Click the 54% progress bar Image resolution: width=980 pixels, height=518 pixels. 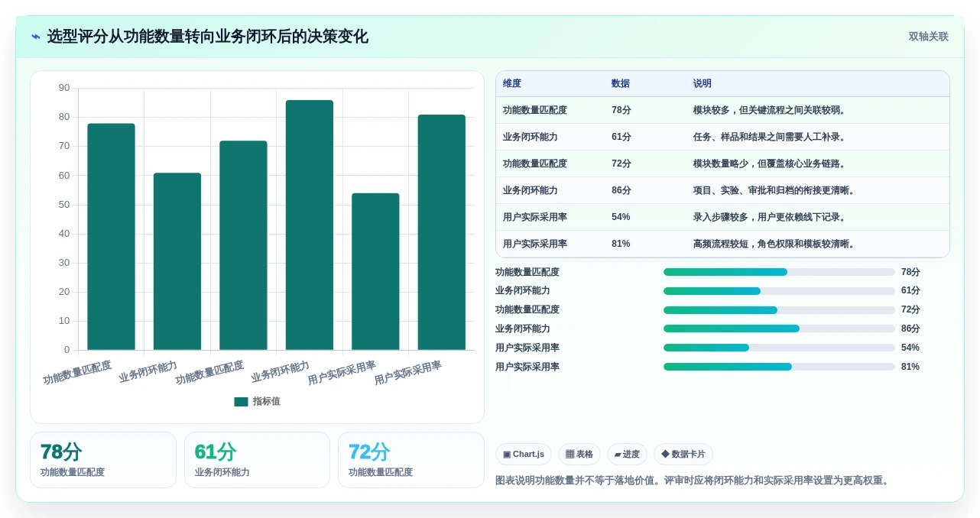tap(779, 348)
